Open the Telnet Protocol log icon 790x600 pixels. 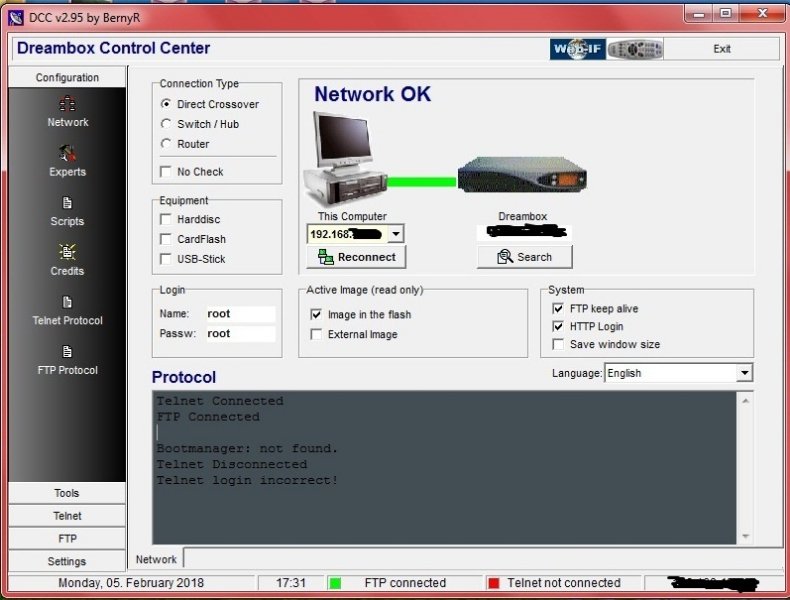(x=67, y=303)
